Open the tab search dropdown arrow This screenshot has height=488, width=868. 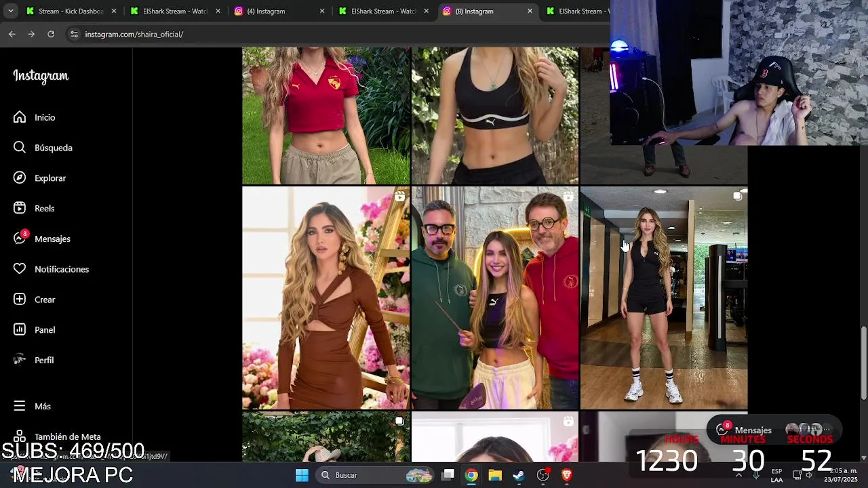tap(10, 11)
